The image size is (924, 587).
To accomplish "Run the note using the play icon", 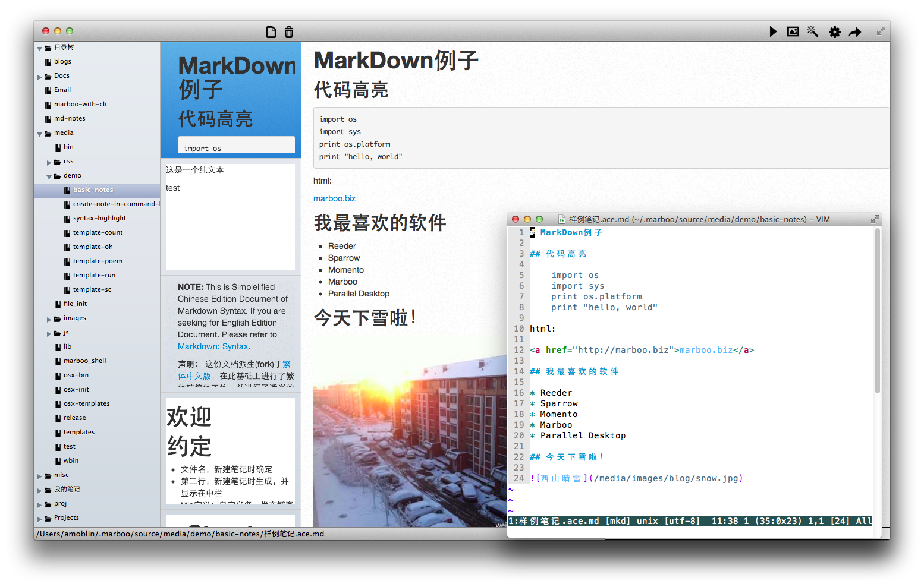I will (773, 31).
